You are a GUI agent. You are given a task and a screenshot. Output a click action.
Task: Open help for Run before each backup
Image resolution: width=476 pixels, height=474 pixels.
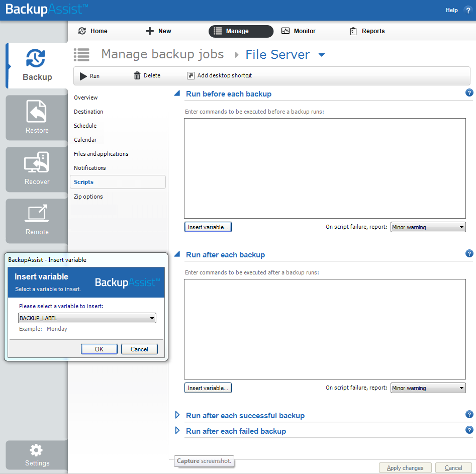pos(469,93)
